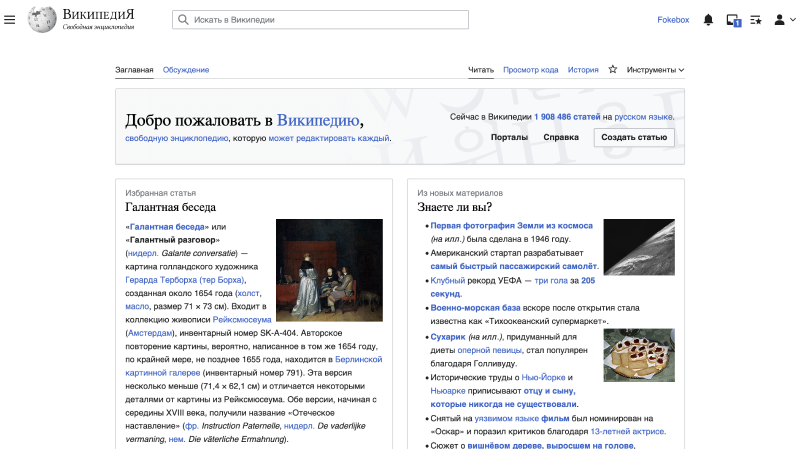Open the Ньюарке link
Viewport: 800px width, 449px height.
[448, 391]
